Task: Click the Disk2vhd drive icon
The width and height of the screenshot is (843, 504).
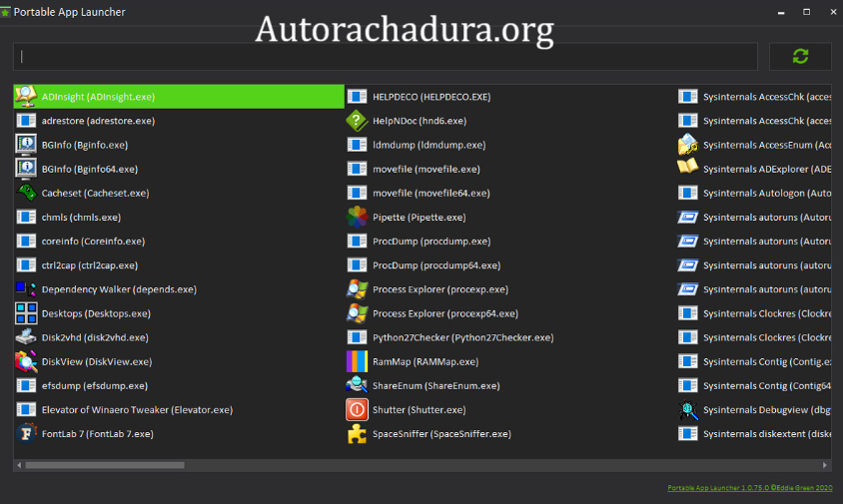Action: (26, 337)
